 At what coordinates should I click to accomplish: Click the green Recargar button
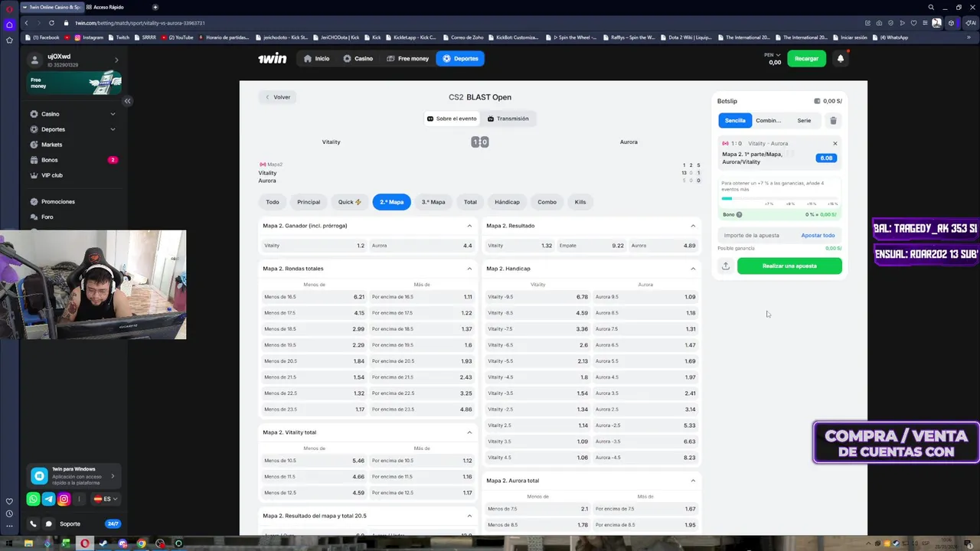pyautogui.click(x=806, y=58)
